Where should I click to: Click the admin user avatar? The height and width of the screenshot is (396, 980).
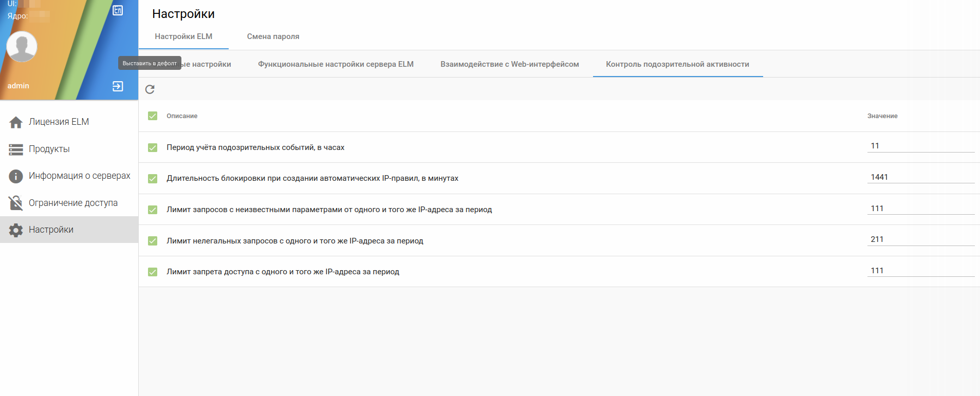22,47
